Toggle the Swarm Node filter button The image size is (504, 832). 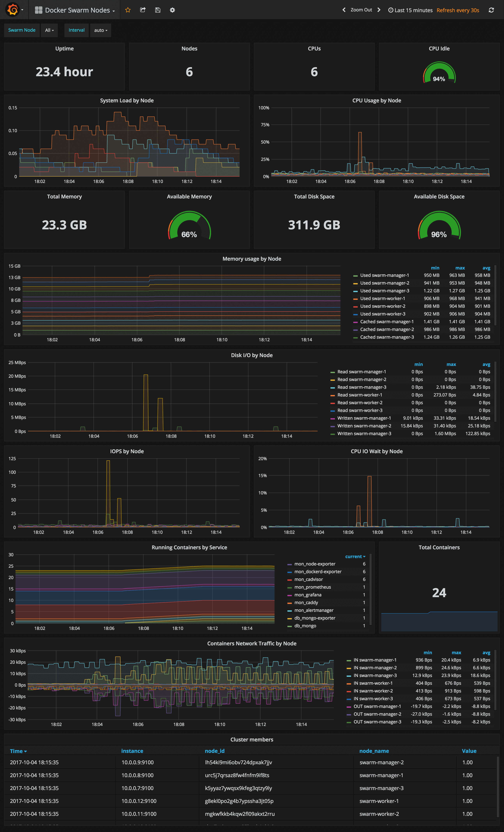[x=21, y=30]
